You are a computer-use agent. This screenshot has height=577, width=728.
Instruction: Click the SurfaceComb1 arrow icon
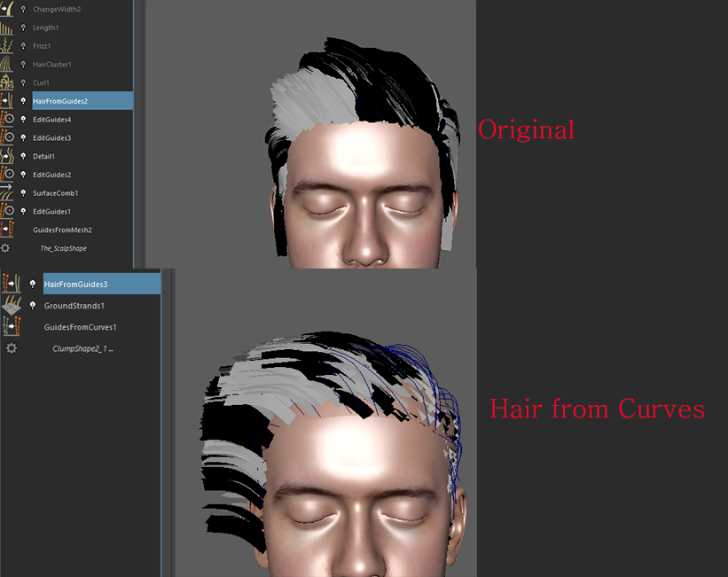(7, 192)
